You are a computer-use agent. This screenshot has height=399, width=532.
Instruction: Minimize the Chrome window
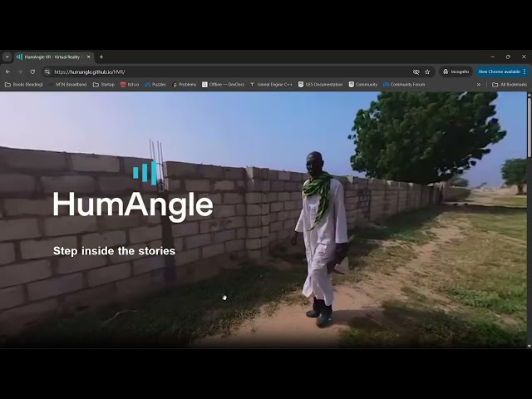coord(492,57)
